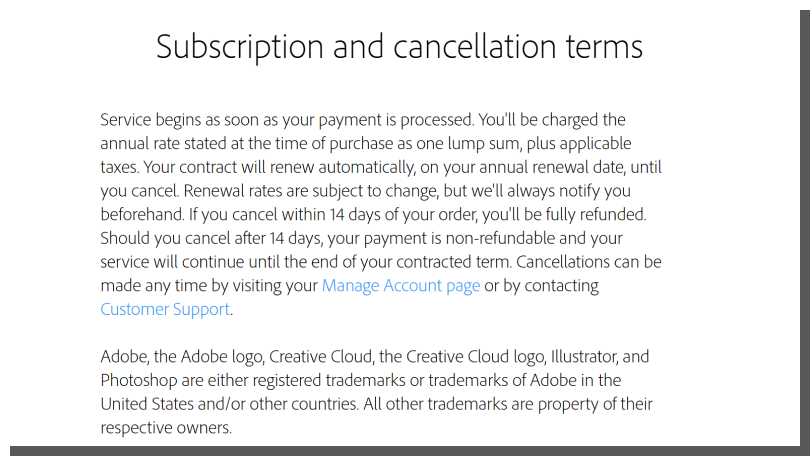Click the text respective owners
The height and width of the screenshot is (456, 810).
(x=166, y=428)
